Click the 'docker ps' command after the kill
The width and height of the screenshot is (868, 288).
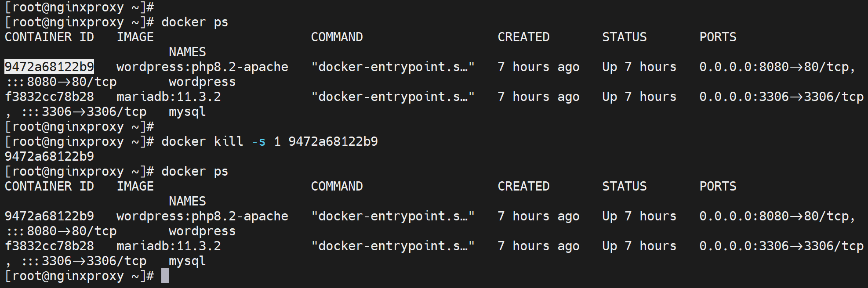(195, 171)
